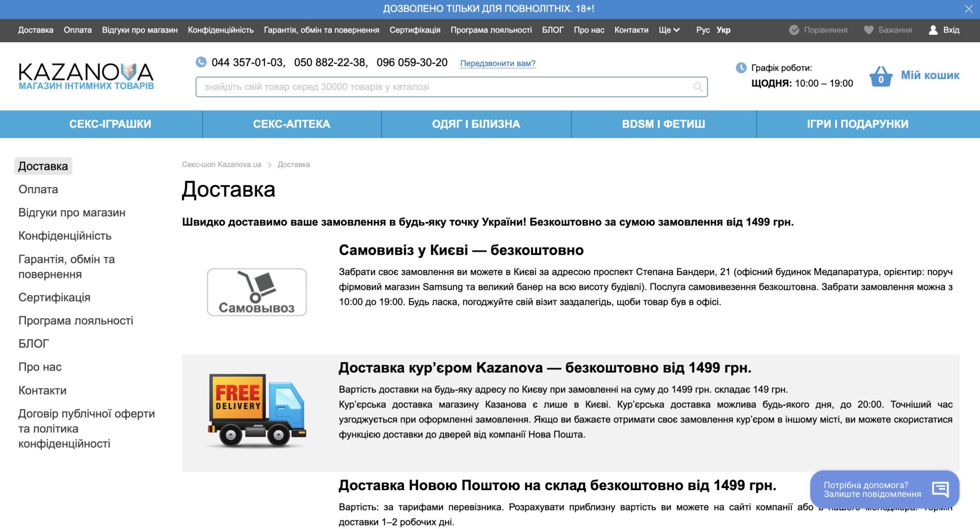Click the phone icon beside the phone numbers
Screen dimensions: 980x529
pos(201,62)
